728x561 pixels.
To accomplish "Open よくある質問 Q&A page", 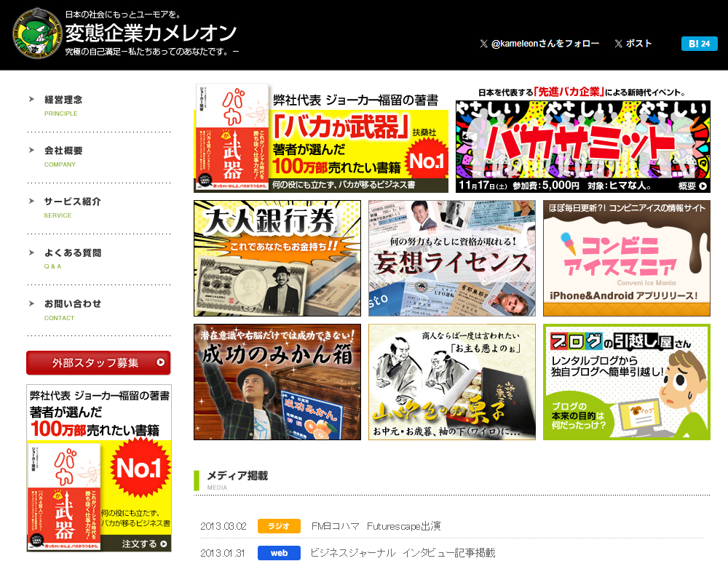I will [x=72, y=253].
